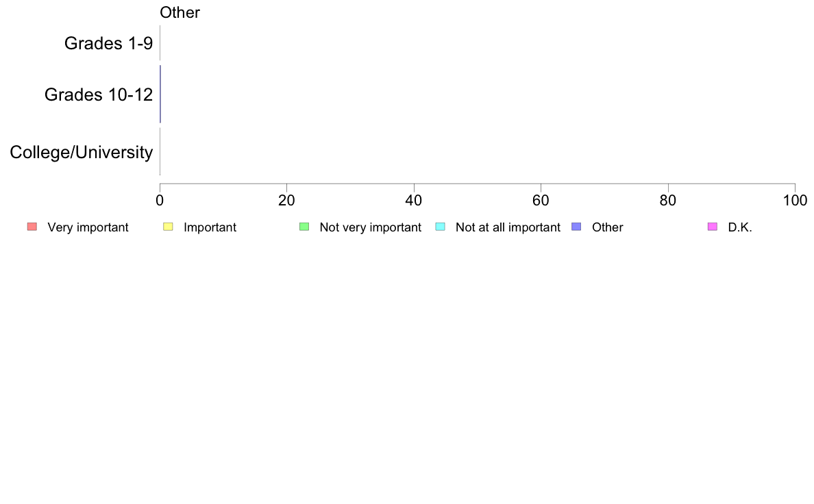Image resolution: width=814 pixels, height=504 pixels.
Task: Select the Other legend label text
Action: coord(607,227)
